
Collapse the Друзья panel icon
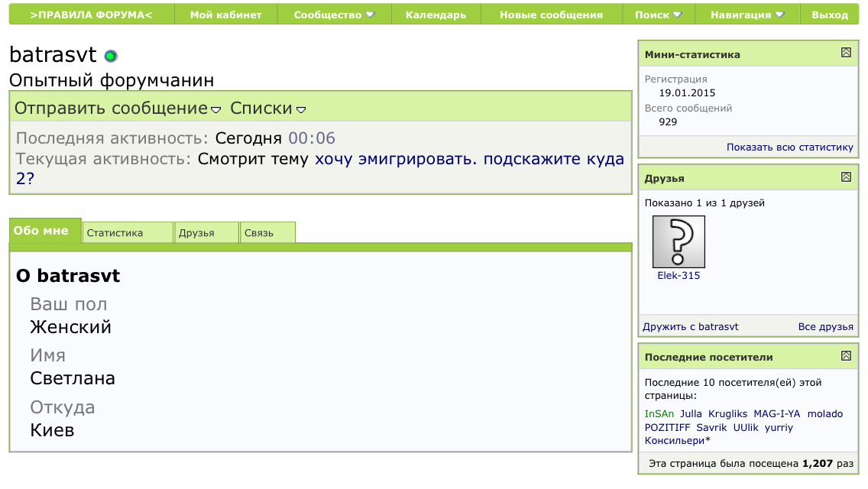coord(846,177)
